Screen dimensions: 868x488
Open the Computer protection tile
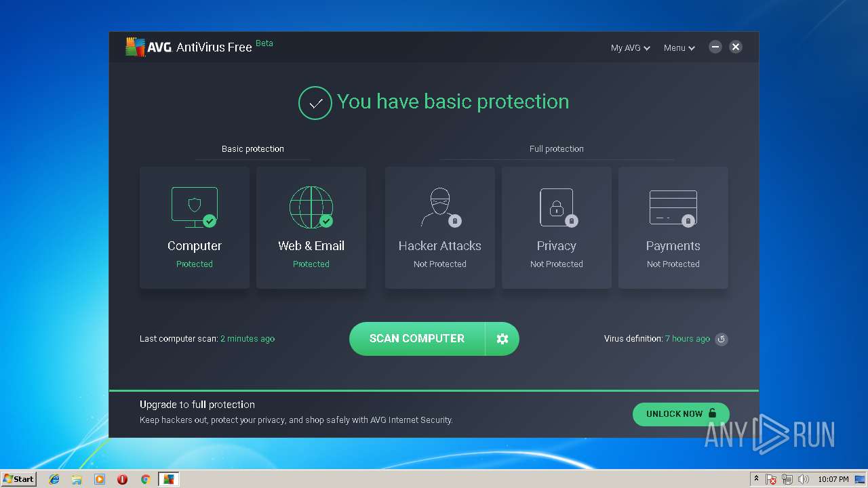click(x=195, y=228)
